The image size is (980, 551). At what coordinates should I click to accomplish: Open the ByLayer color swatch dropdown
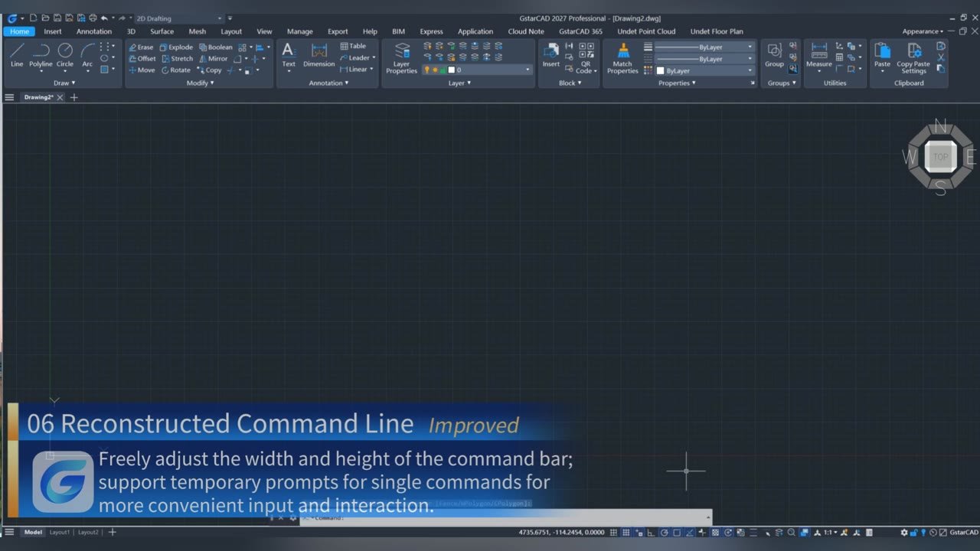[x=705, y=70]
